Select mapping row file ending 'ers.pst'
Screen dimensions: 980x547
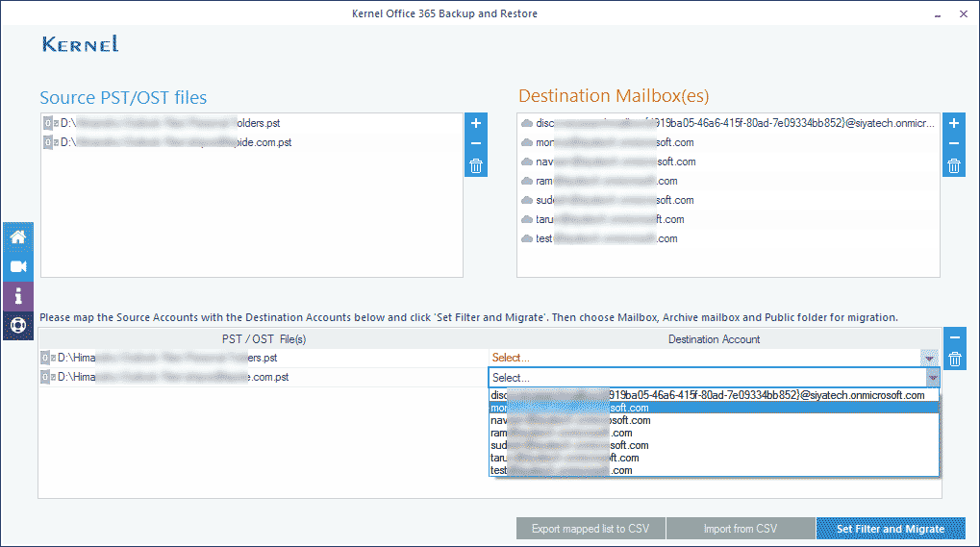(160, 358)
